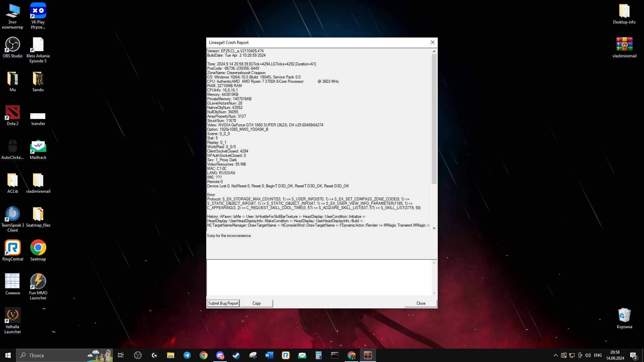Screen dimensions: 644x362
Task: Click inside the empty comment text box
Action: coord(319,278)
